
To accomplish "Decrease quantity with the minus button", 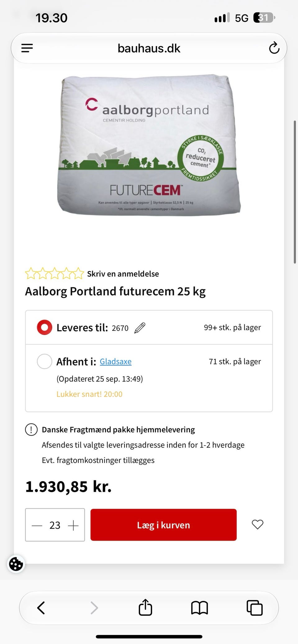I will [x=37, y=525].
